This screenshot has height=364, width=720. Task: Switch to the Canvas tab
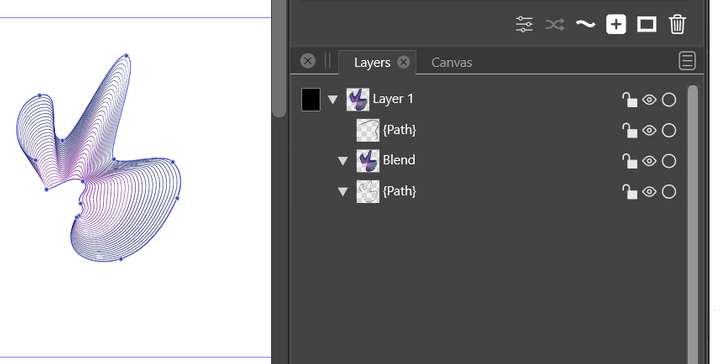tap(451, 62)
